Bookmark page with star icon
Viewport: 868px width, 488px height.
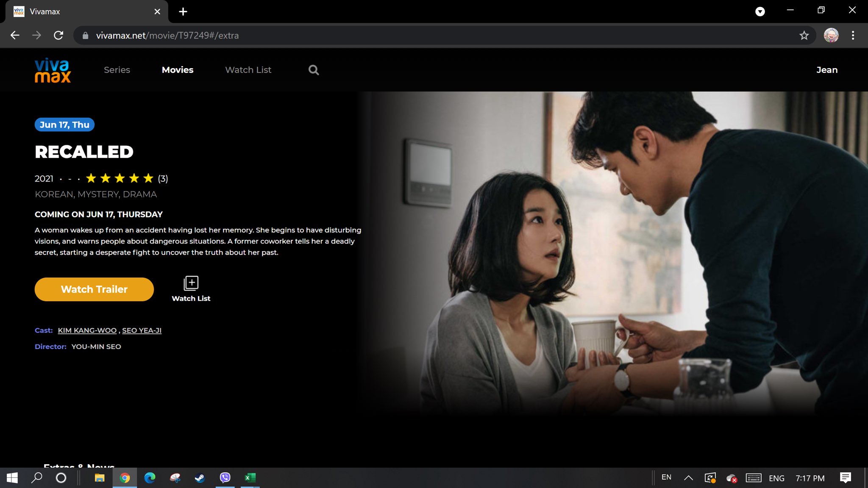pos(804,36)
